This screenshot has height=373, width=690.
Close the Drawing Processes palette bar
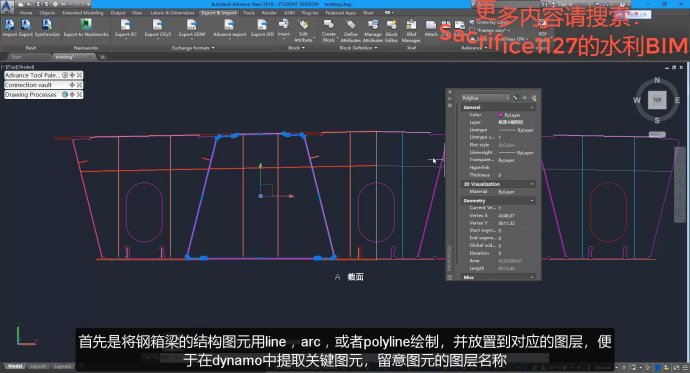pyautogui.click(x=79, y=95)
